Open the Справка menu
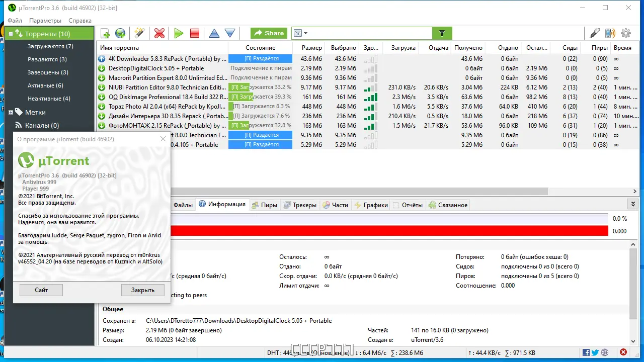This screenshot has height=362, width=644. pos(80,21)
